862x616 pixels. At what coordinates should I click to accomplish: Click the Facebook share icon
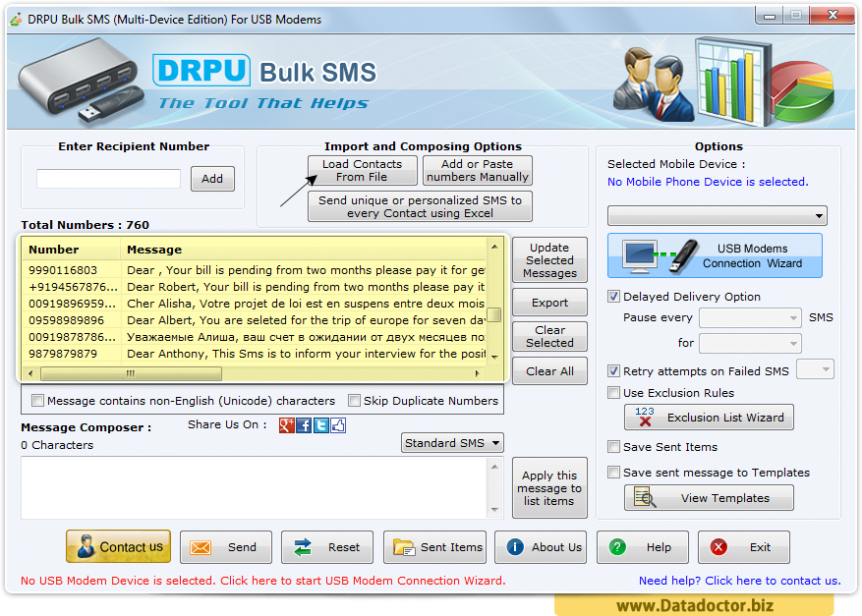click(x=304, y=425)
